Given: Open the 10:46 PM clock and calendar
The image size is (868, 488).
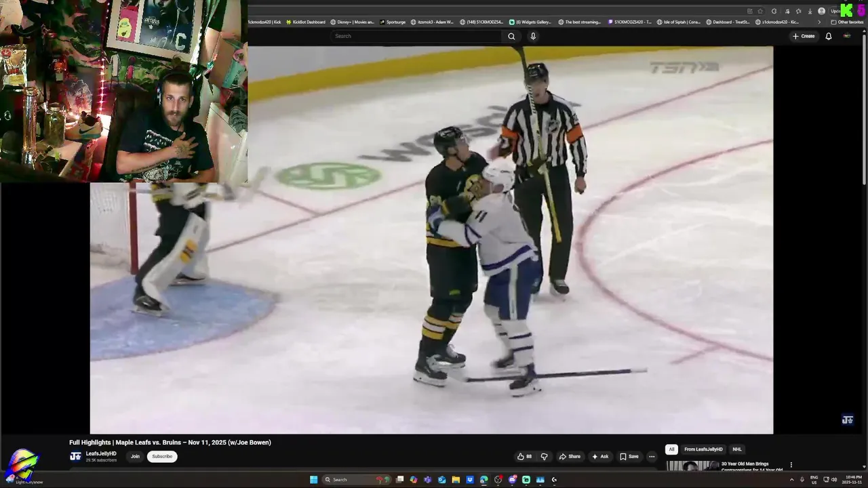Looking at the screenshot, I should pos(853,480).
